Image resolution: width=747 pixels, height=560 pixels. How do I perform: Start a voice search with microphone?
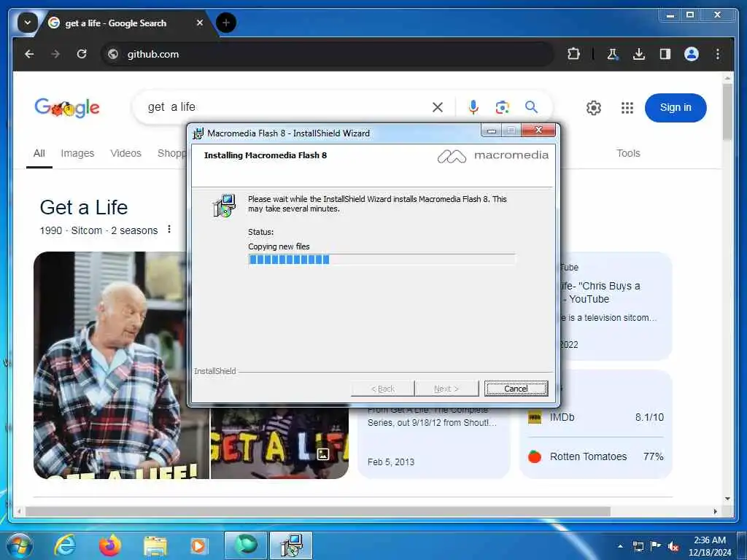pyautogui.click(x=473, y=107)
